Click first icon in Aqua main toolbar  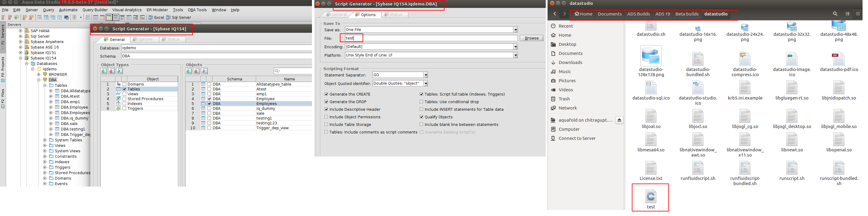tap(3, 18)
